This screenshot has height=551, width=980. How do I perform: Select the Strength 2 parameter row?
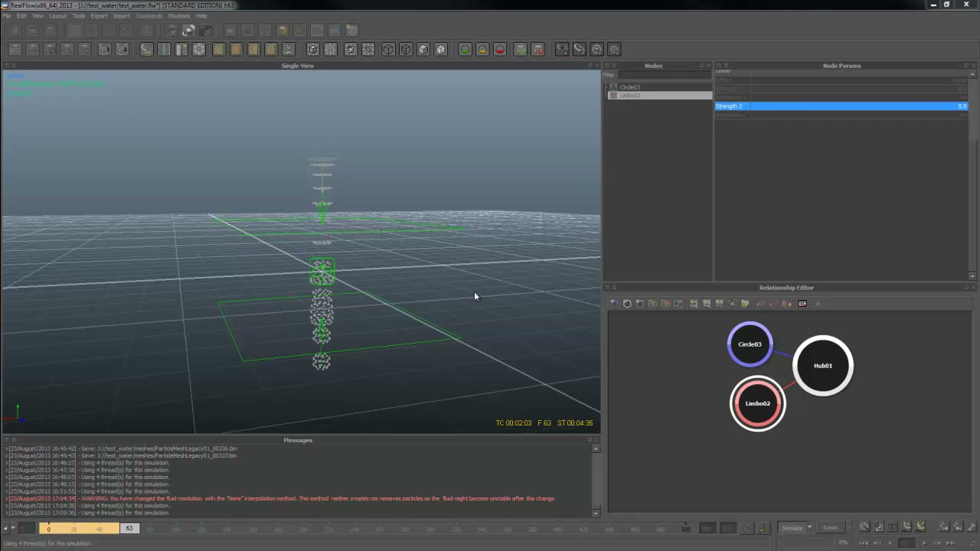(841, 106)
